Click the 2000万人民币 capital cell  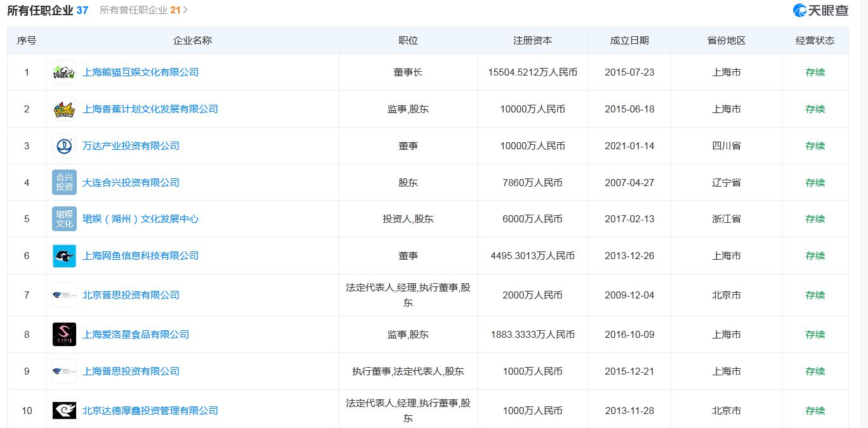(533, 295)
